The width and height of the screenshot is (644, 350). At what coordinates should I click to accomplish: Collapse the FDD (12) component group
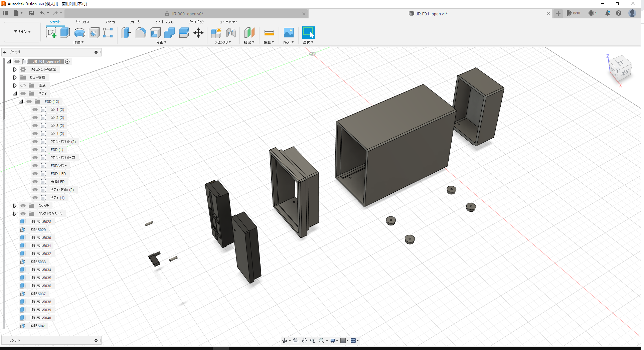(x=21, y=101)
